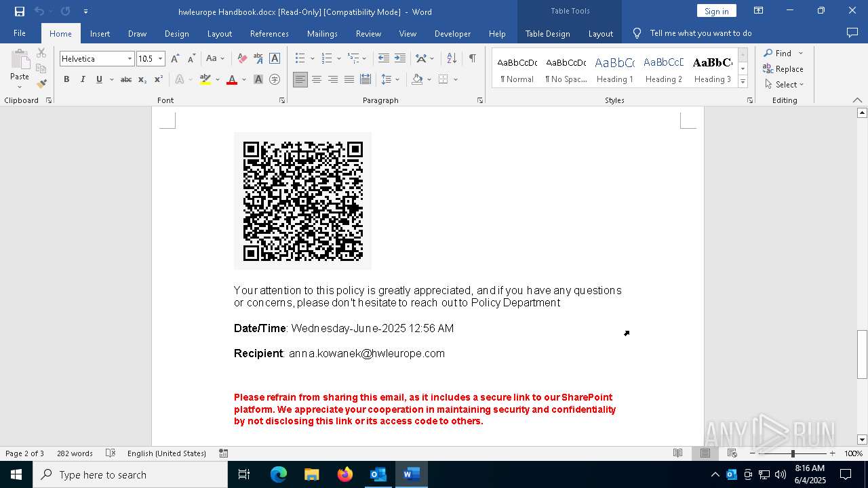
Task: Click the Sort A-Z icon
Action: 452,58
